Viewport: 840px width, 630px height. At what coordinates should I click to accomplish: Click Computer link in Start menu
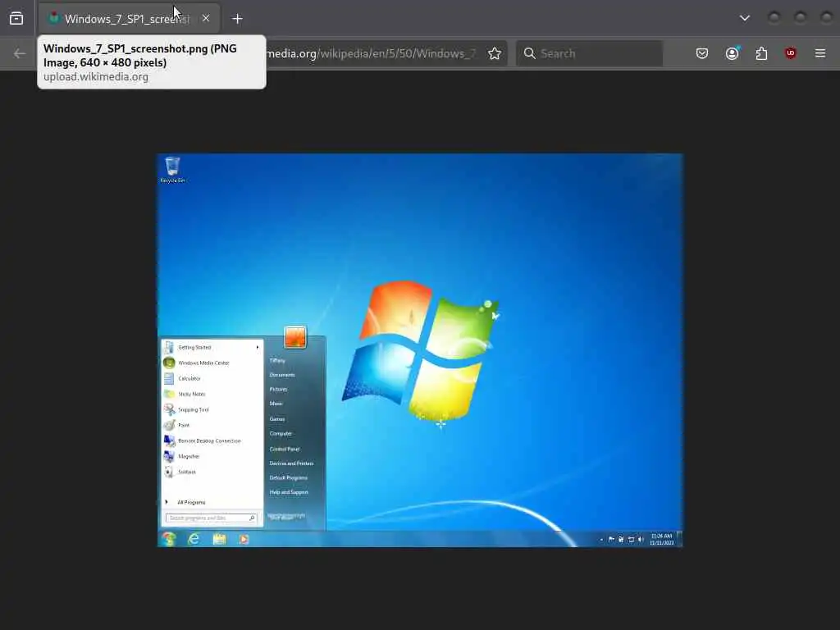281,433
